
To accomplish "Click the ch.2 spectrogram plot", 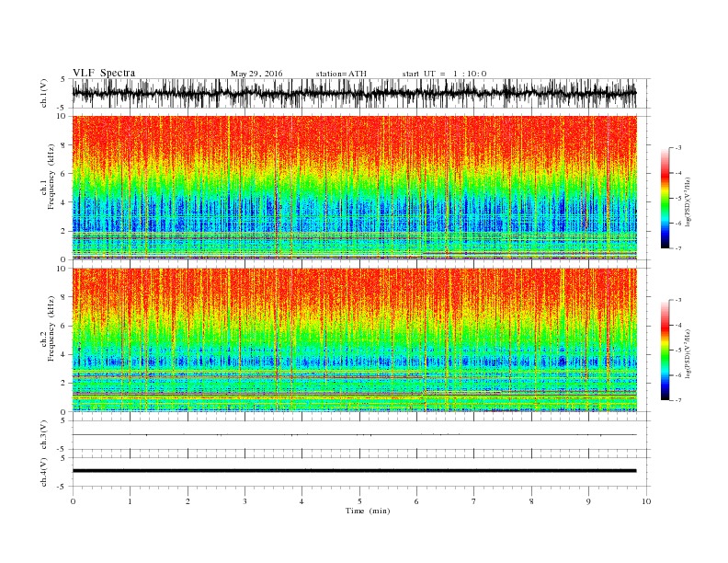I will click(x=354, y=340).
